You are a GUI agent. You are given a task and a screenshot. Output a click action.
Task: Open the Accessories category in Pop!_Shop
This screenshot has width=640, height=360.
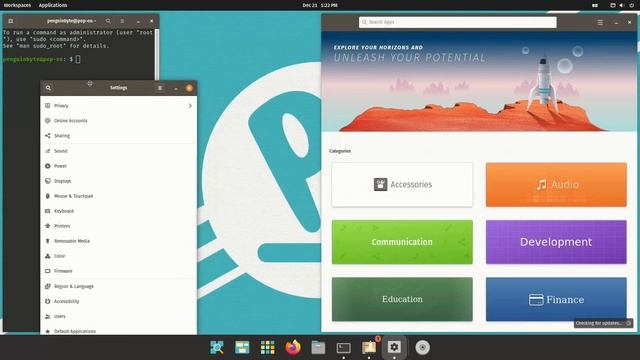click(402, 184)
